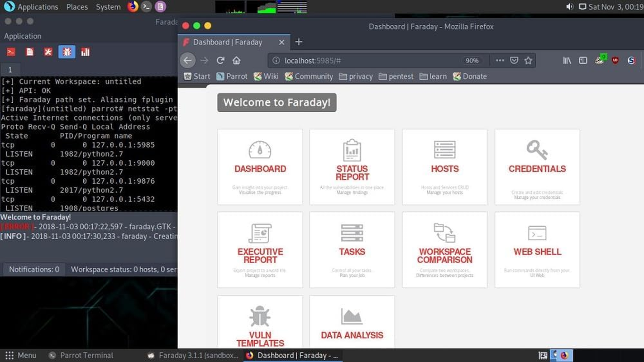Bookmark this page with star icon
Screen dimensions: 644x362
tap(528, 61)
